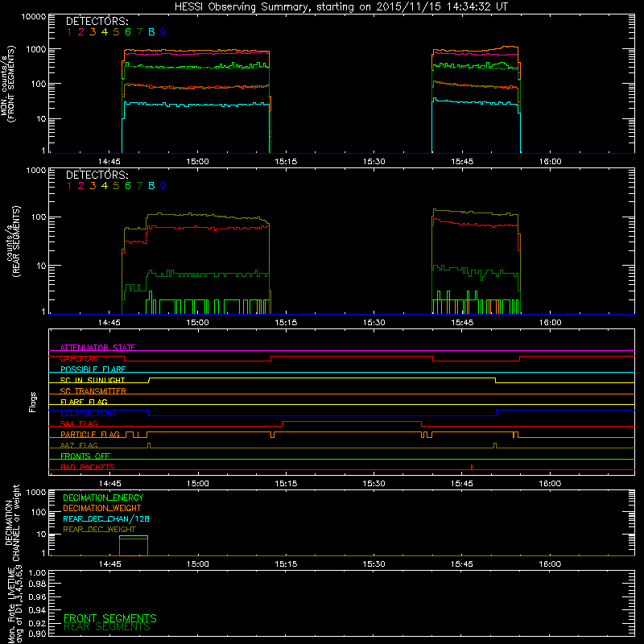The width and height of the screenshot is (644, 644).
Task: Click 15:15 time tick under rear segments panel
Action: [x=286, y=323]
